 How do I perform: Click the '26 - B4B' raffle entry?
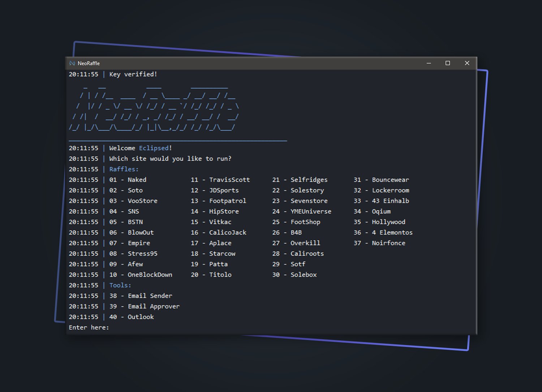click(287, 232)
